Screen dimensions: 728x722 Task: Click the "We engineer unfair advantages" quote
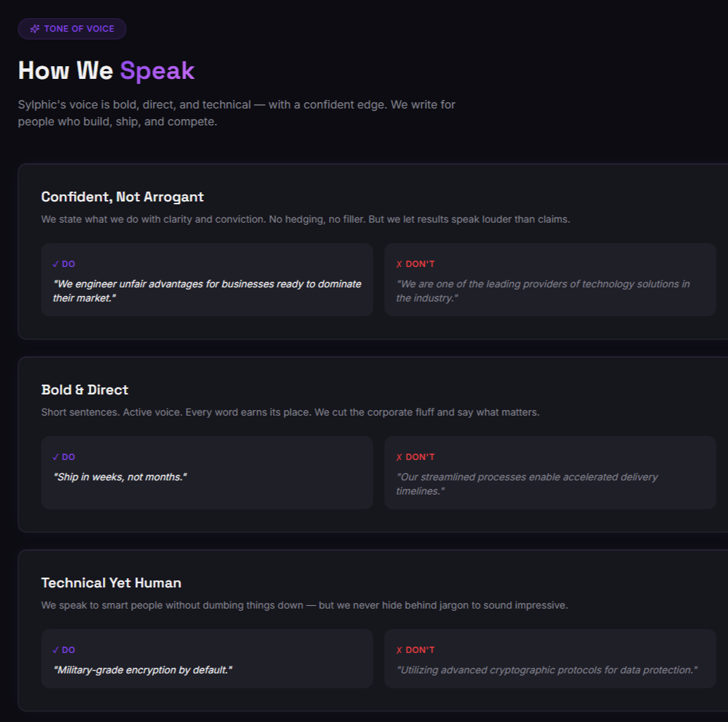207,291
